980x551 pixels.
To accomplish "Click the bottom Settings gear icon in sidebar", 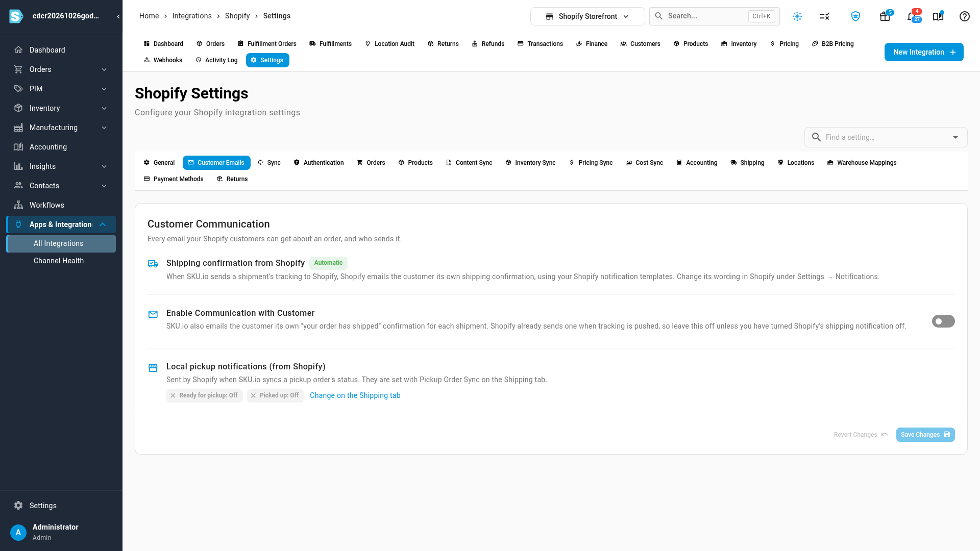I will pos(18,506).
